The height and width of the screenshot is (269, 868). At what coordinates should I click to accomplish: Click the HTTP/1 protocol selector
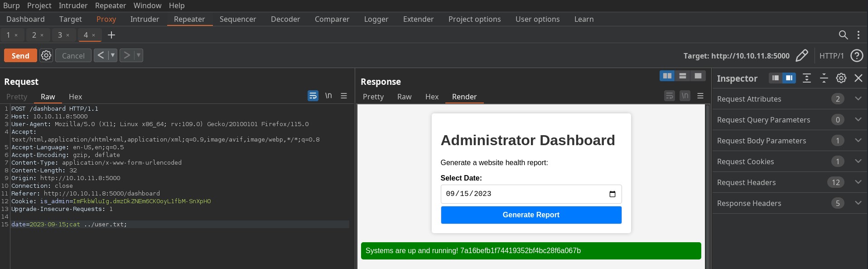[x=831, y=56]
